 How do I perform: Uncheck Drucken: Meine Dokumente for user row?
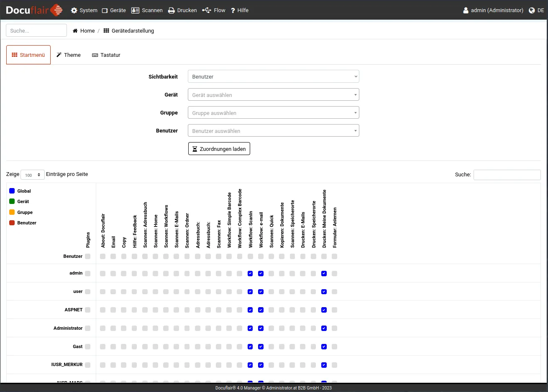click(324, 292)
